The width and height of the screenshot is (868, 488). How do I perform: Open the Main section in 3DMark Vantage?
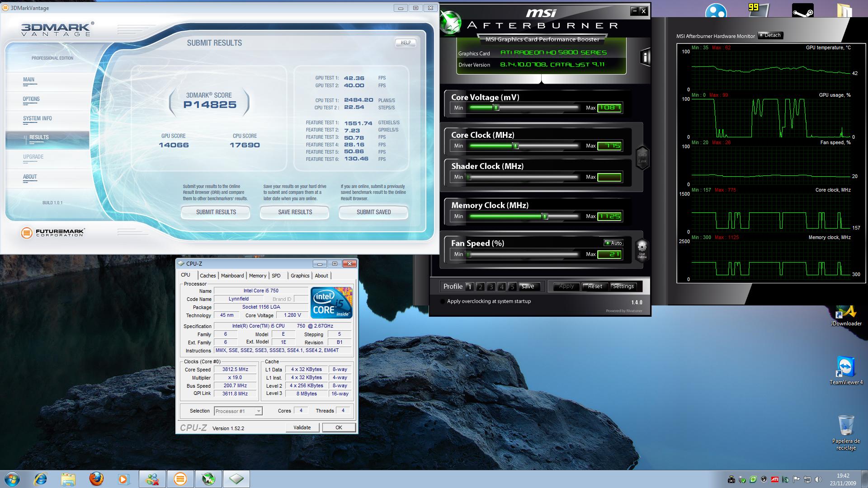click(28, 80)
